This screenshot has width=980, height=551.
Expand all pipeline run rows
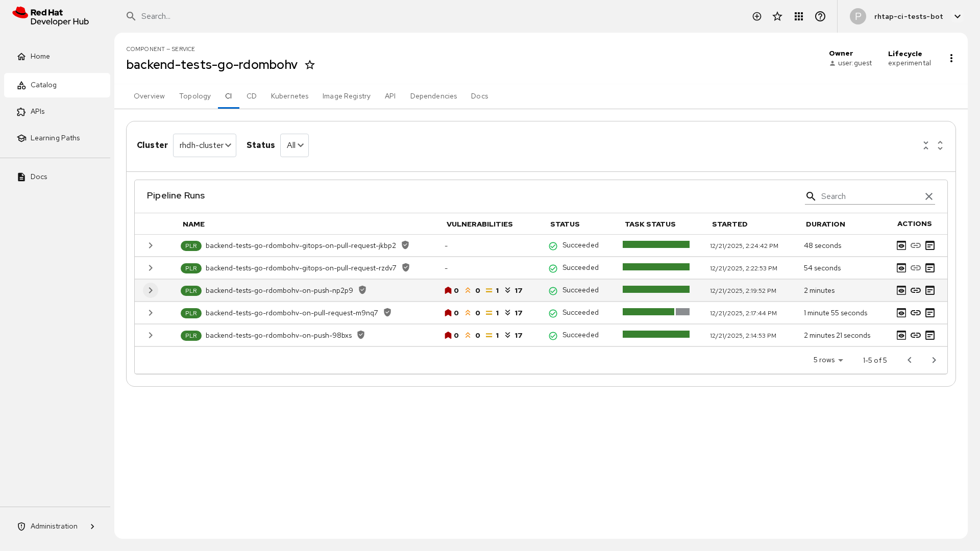[940, 145]
